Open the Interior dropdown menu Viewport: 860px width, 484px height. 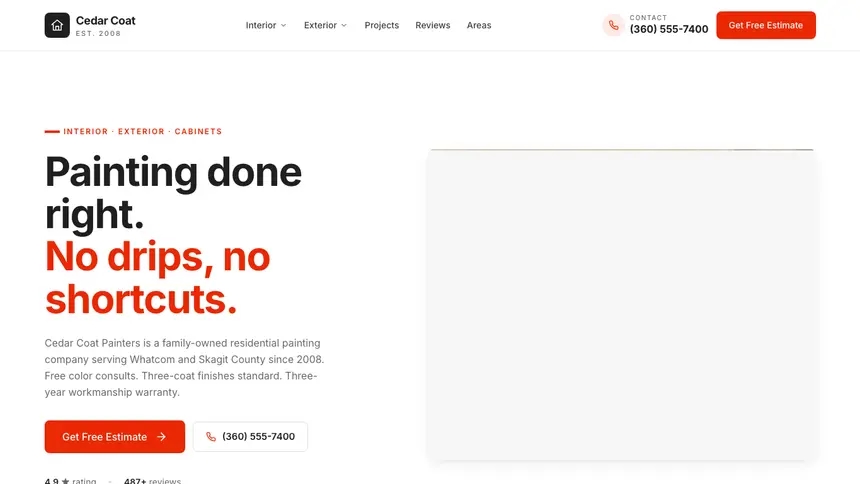coord(266,25)
